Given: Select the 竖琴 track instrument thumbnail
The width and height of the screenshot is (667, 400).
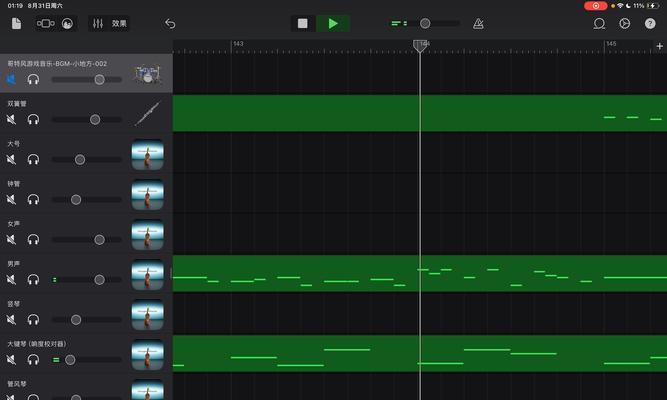Looking at the screenshot, I should tap(148, 314).
